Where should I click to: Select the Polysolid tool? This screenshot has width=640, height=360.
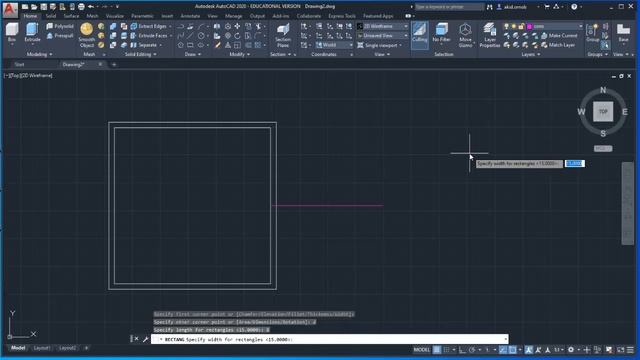point(60,26)
